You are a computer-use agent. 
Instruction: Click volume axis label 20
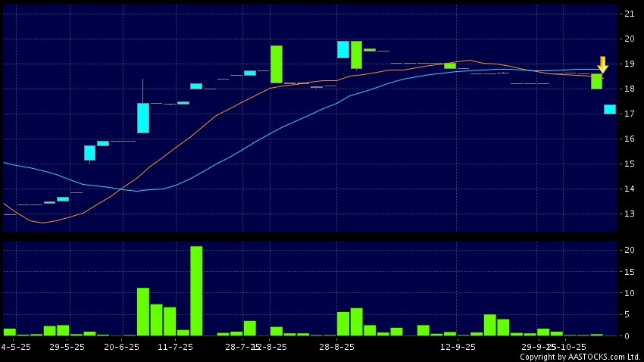(629, 250)
